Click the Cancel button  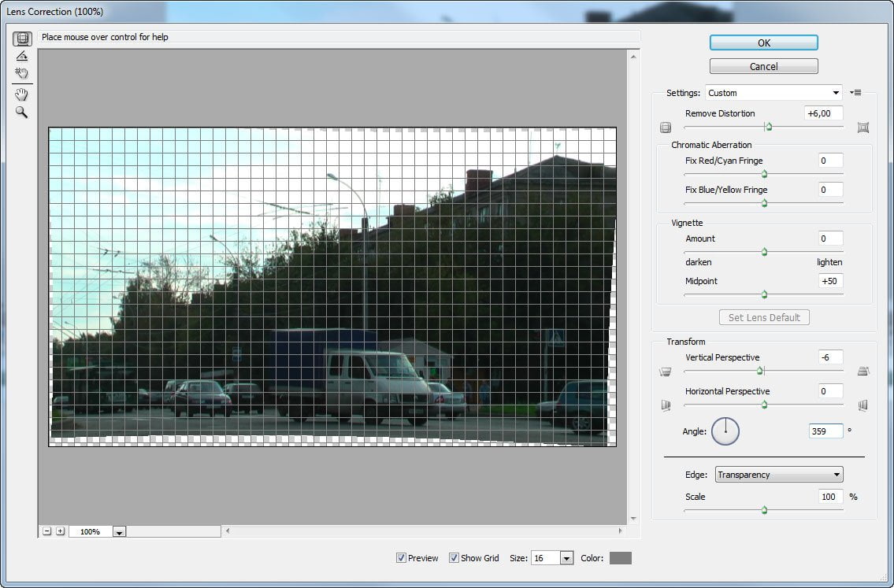(x=763, y=67)
